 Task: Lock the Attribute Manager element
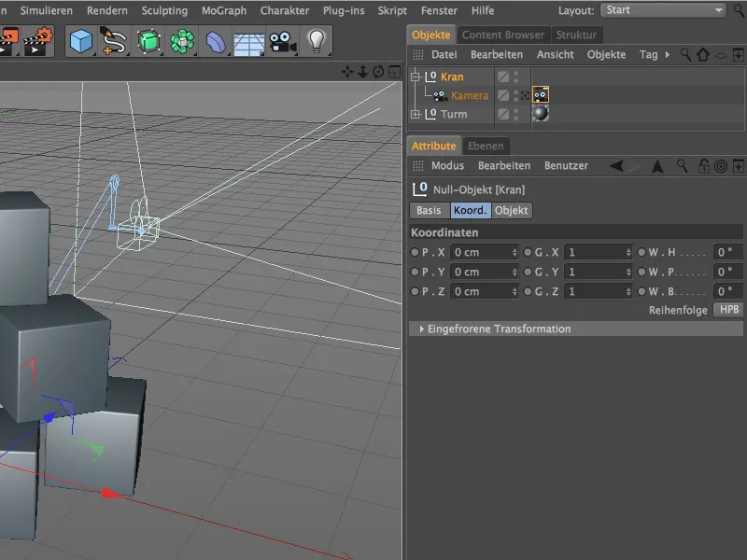703,166
